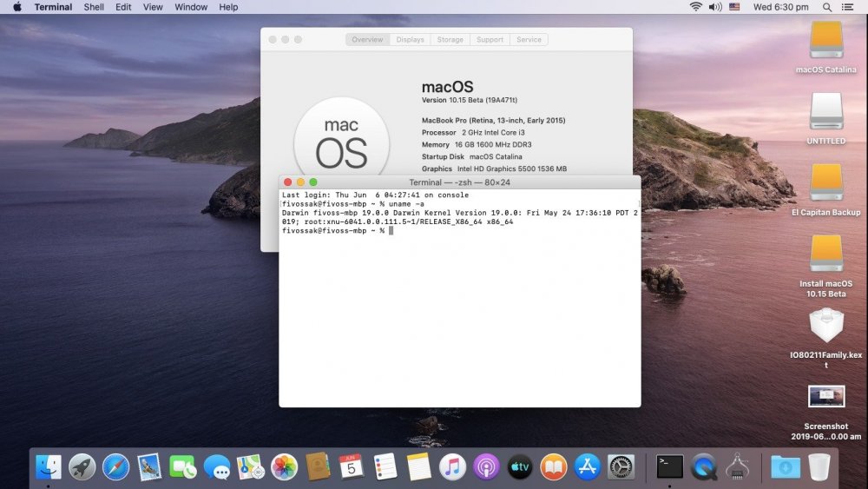Open Notification Center icon

(847, 7)
